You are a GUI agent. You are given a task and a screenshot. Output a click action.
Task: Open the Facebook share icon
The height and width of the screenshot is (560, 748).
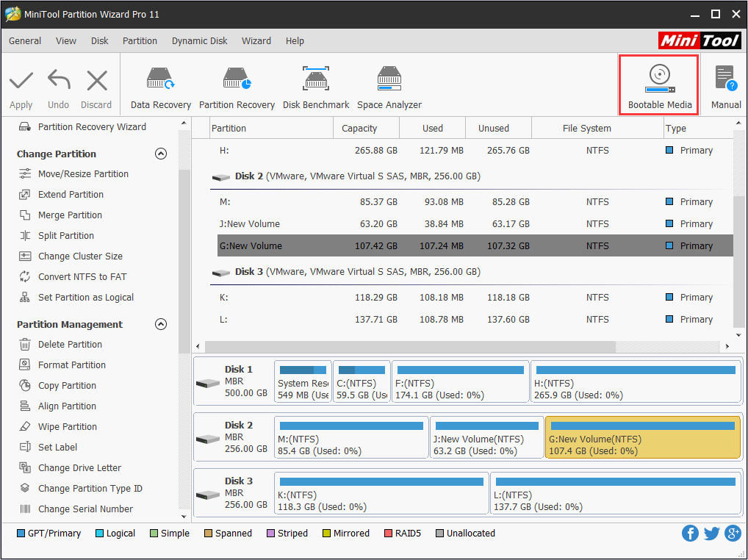point(690,534)
